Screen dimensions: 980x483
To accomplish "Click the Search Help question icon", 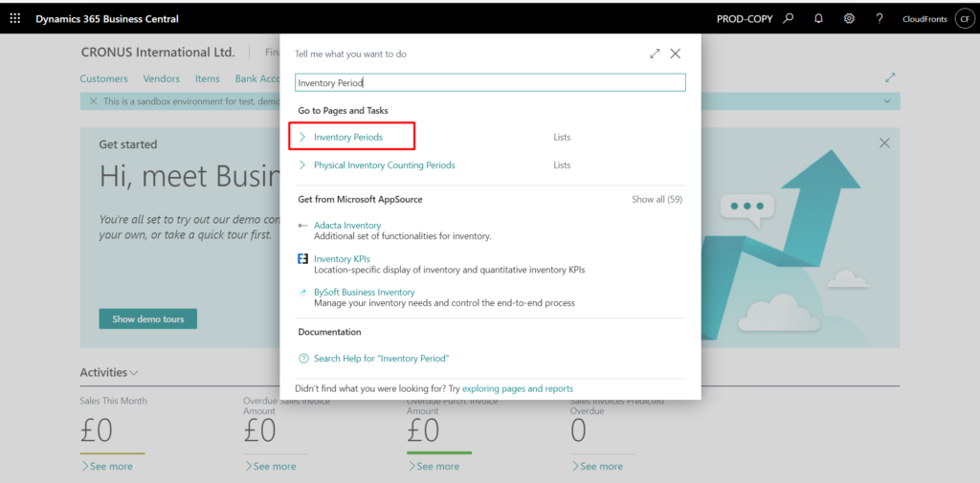I will tap(303, 359).
